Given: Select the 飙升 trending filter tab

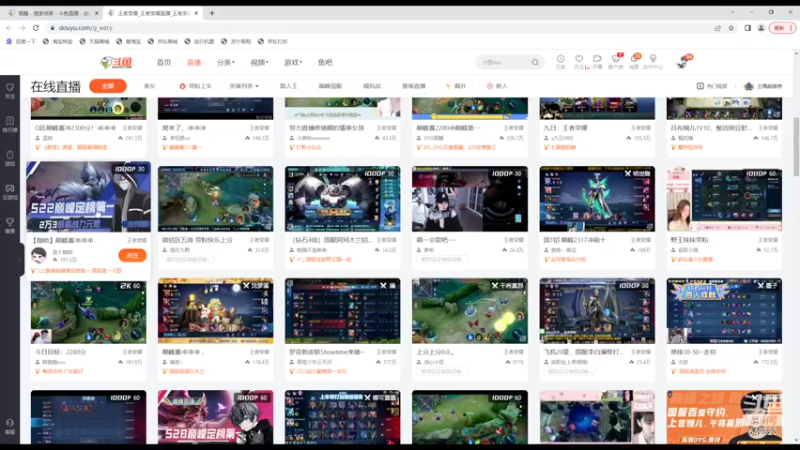Looking at the screenshot, I should click(x=456, y=86).
